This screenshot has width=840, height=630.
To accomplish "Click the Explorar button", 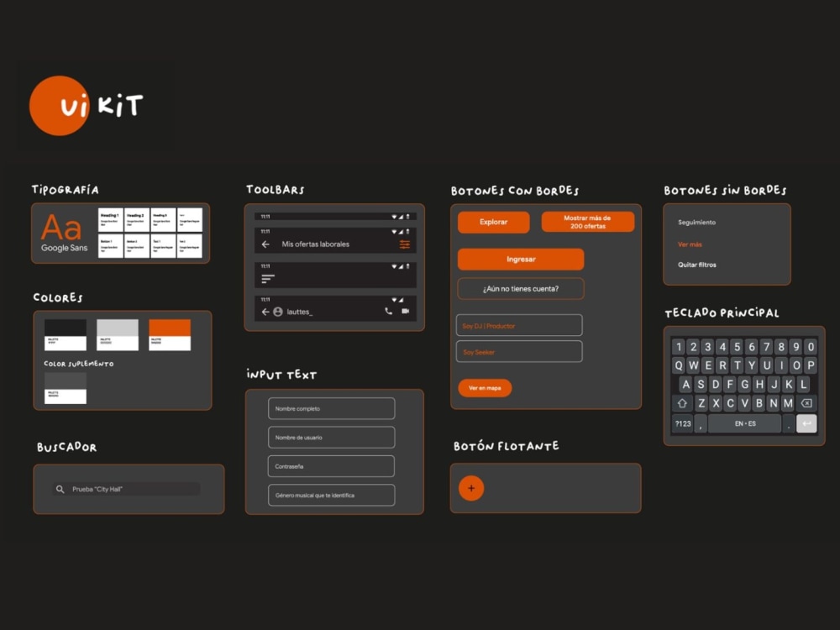I will (x=493, y=222).
